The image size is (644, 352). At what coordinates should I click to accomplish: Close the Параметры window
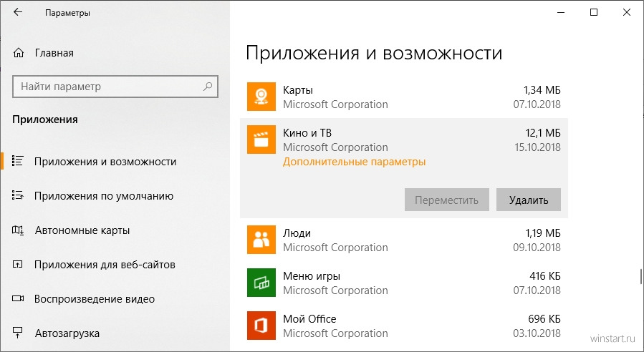627,12
